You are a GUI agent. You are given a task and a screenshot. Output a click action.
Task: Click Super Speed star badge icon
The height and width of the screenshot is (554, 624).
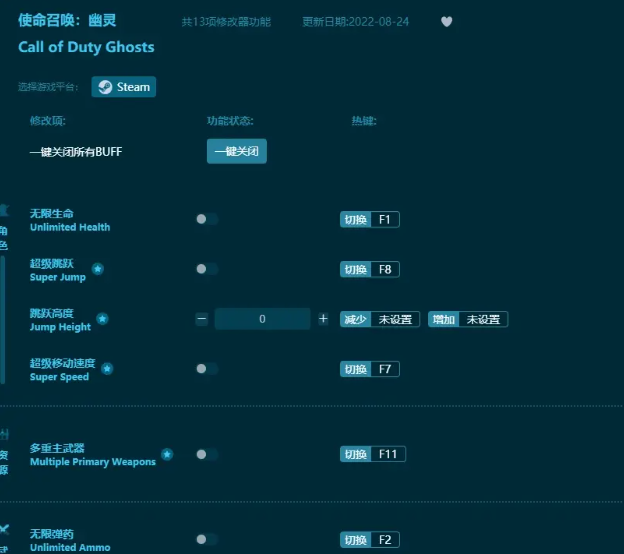click(107, 369)
